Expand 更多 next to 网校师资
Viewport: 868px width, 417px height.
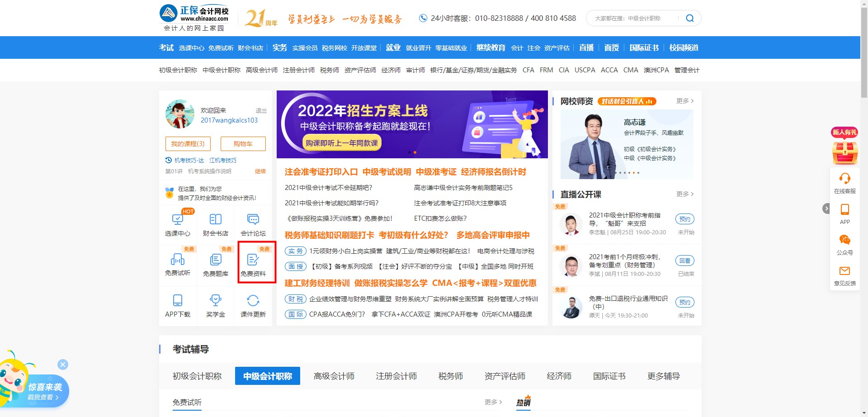pyautogui.click(x=684, y=101)
